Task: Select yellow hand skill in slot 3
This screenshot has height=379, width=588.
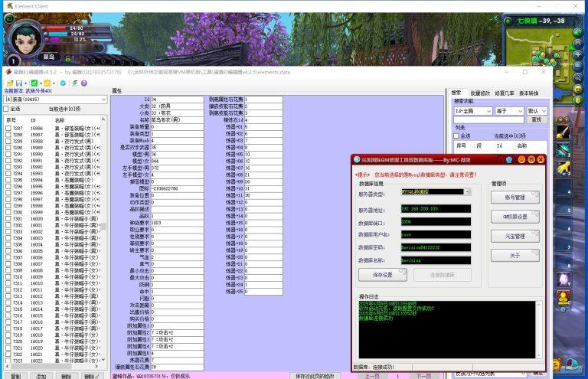Action: pos(563,168)
